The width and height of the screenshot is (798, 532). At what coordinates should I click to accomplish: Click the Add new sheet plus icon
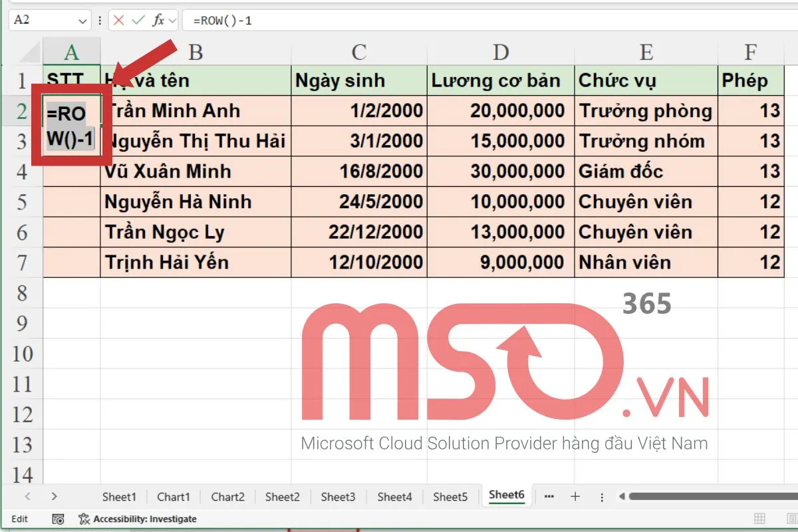pyautogui.click(x=575, y=496)
